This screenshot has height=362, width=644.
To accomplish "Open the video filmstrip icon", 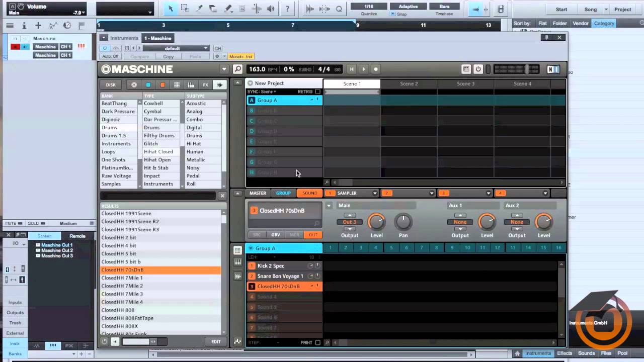I will click(501, 9).
